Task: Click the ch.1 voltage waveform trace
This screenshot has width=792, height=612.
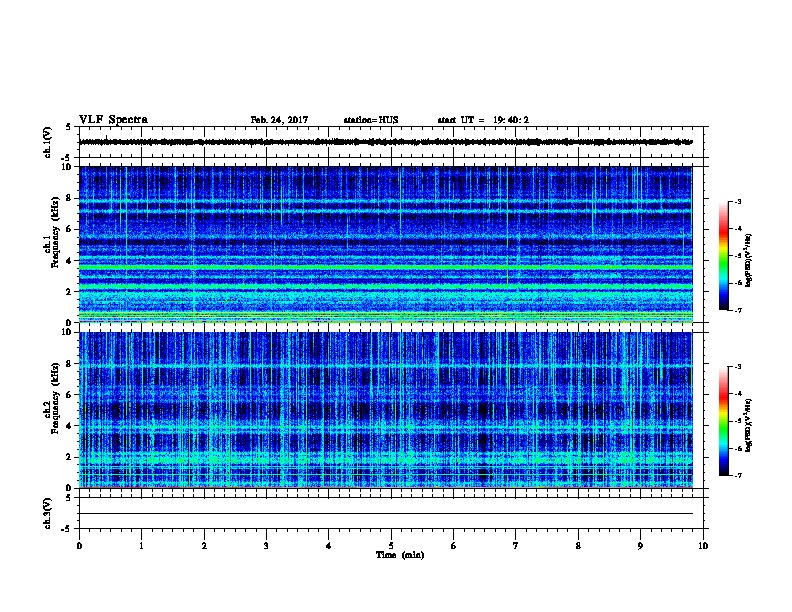Action: pos(386,142)
